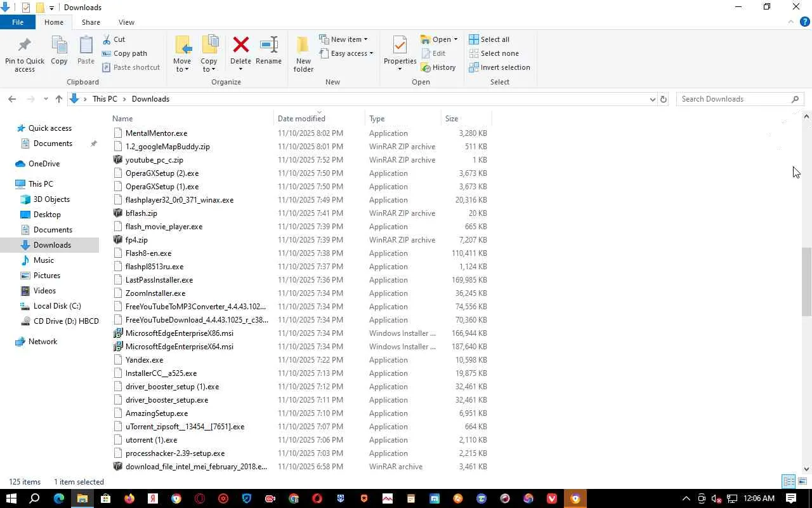812x508 pixels.
Task: Select the file ZoomInstaller.exe
Action: (x=155, y=293)
